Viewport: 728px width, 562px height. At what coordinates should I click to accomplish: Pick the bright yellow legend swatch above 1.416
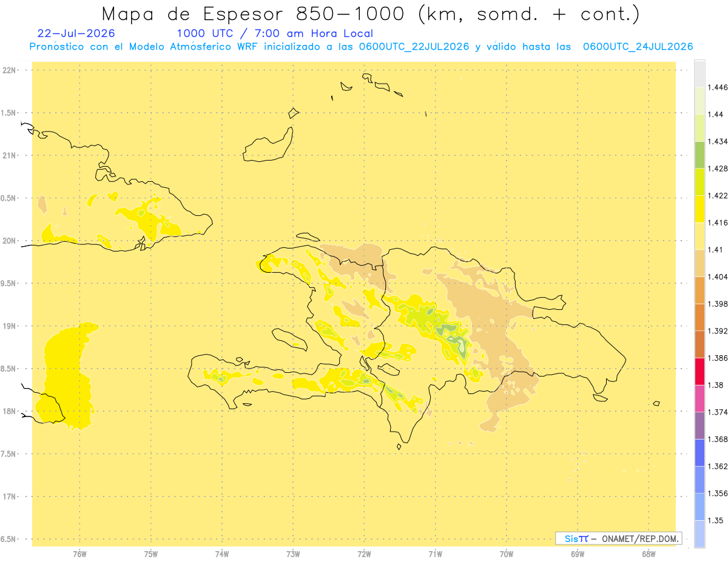tap(699, 209)
